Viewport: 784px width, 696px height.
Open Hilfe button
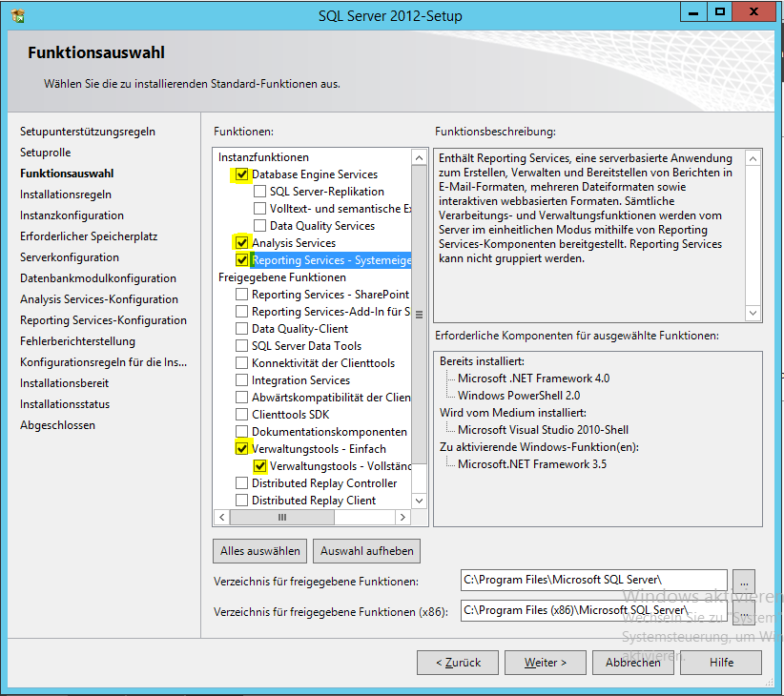(x=721, y=663)
